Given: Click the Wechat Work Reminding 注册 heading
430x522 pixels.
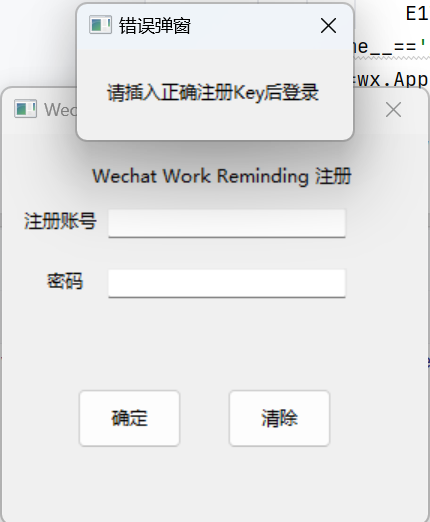Looking at the screenshot, I should click(x=222, y=176).
